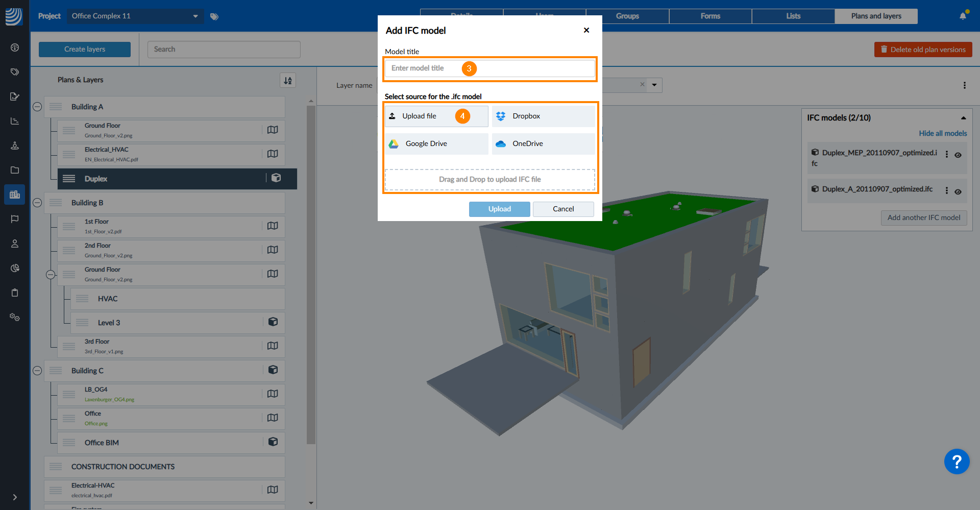Click the Hide all models link
The width and height of the screenshot is (980, 510).
pyautogui.click(x=943, y=133)
